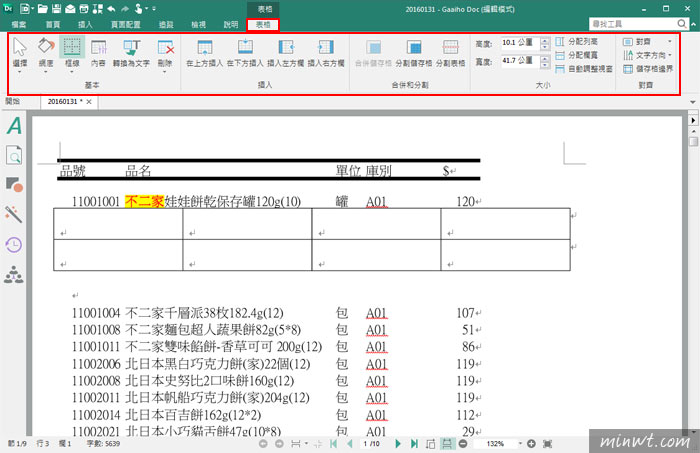Image resolution: width=700 pixels, height=453 pixels.
Task: Select the 框線 borders tool
Action: tap(72, 46)
